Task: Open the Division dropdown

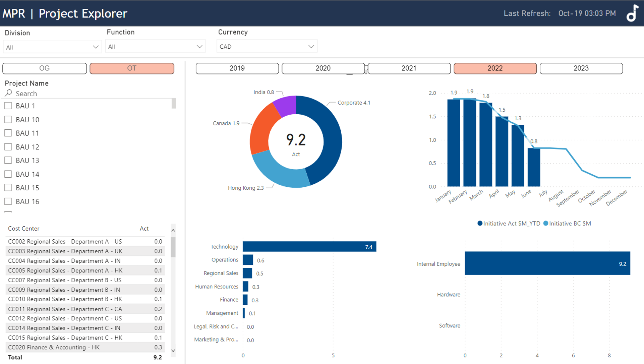Action: pyautogui.click(x=52, y=47)
